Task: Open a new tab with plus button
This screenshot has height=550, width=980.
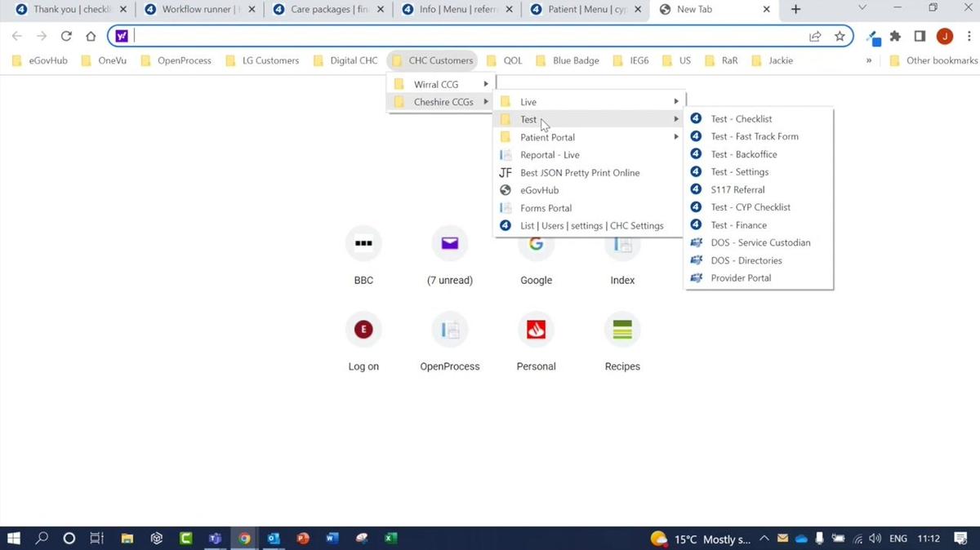Action: coord(796,10)
